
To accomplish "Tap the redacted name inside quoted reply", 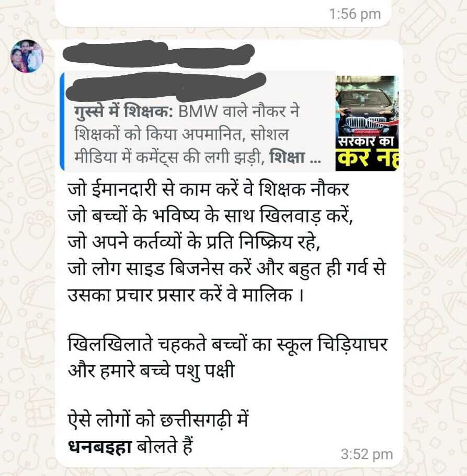I will point(166,86).
